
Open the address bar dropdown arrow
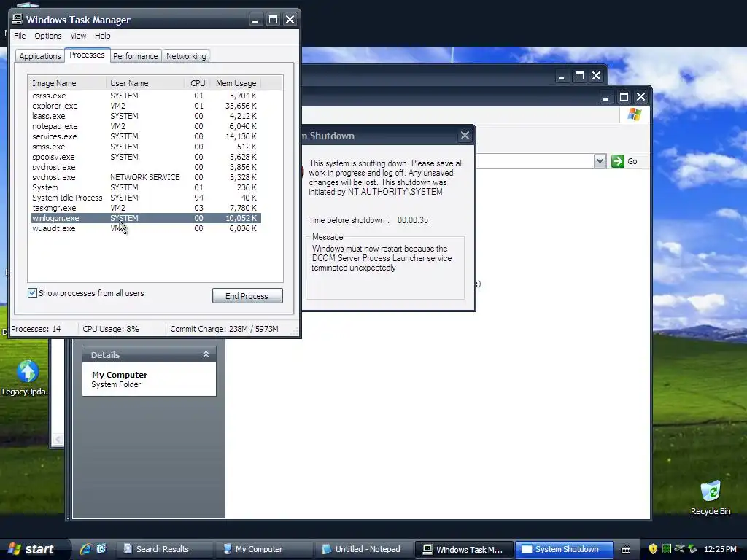click(x=600, y=161)
